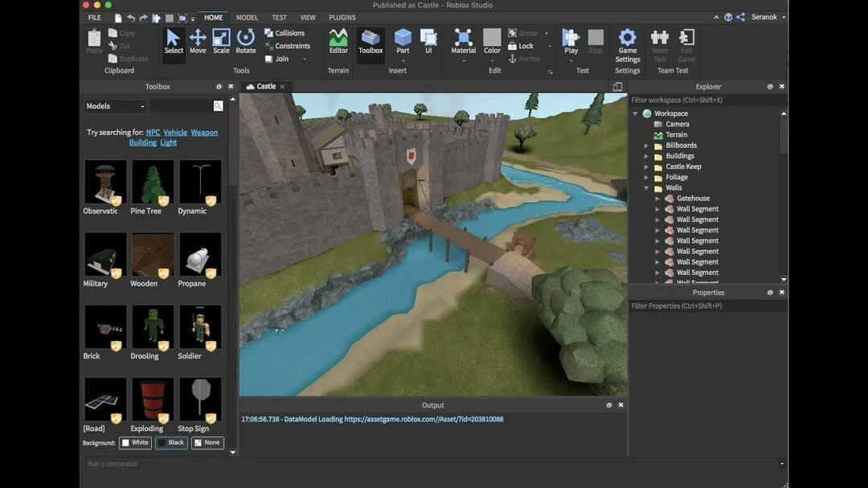The width and height of the screenshot is (868, 488).
Task: Toggle Constraints option
Action: [287, 46]
